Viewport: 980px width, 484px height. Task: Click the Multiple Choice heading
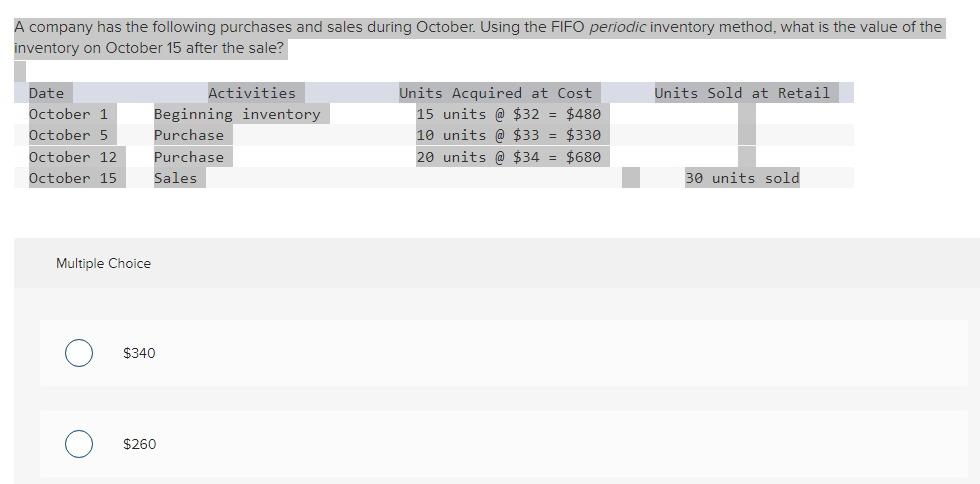tap(103, 263)
